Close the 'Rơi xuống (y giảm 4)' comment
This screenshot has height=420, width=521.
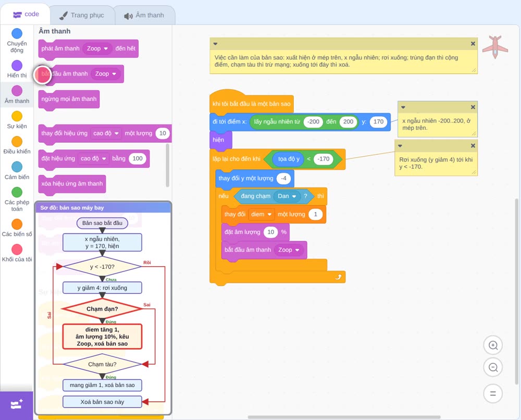pyautogui.click(x=473, y=145)
